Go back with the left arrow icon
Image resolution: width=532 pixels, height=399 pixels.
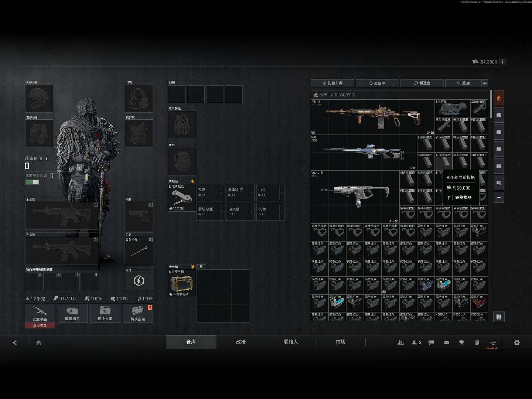(14, 342)
